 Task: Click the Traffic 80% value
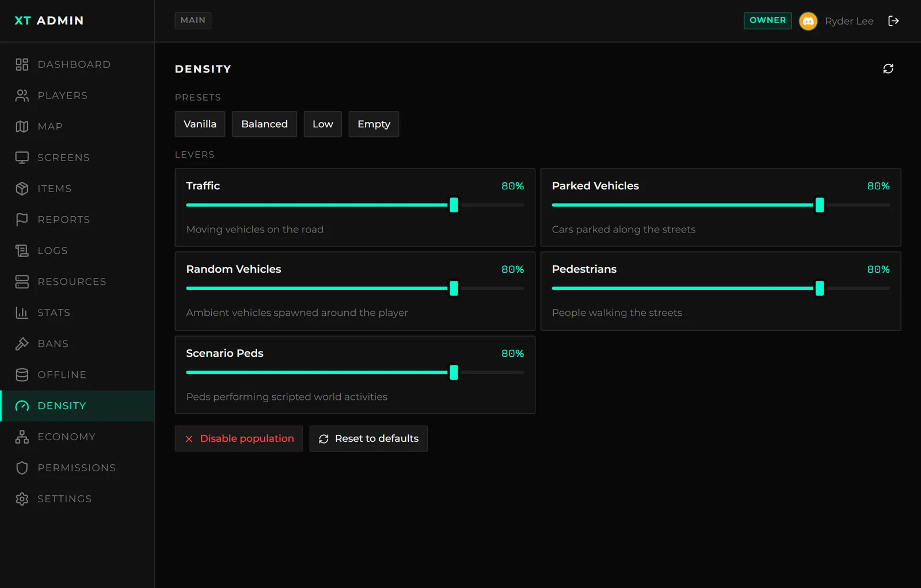(512, 186)
